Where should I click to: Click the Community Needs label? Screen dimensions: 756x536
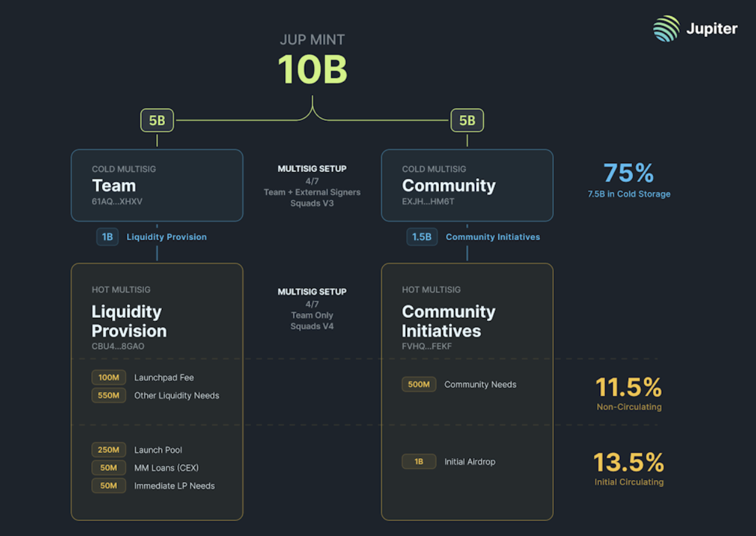coord(480,384)
